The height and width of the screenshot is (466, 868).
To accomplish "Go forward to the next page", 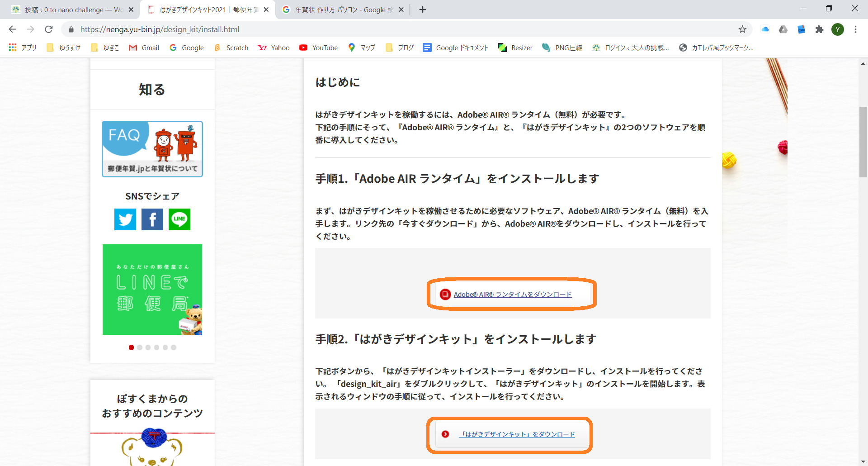I will coord(30,29).
